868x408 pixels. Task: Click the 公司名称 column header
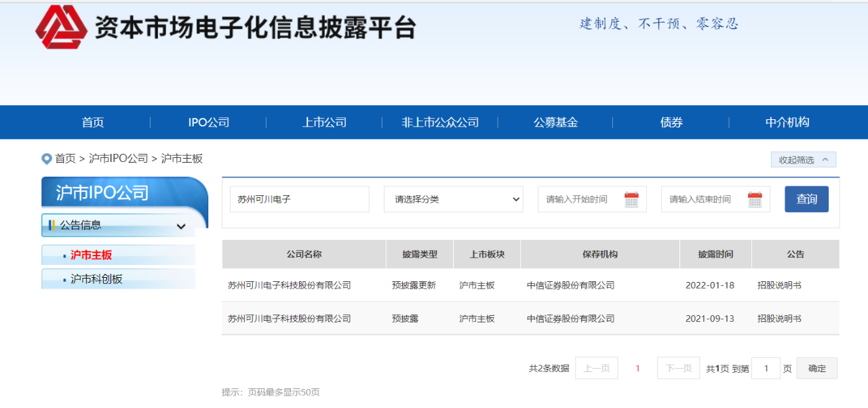pyautogui.click(x=304, y=254)
